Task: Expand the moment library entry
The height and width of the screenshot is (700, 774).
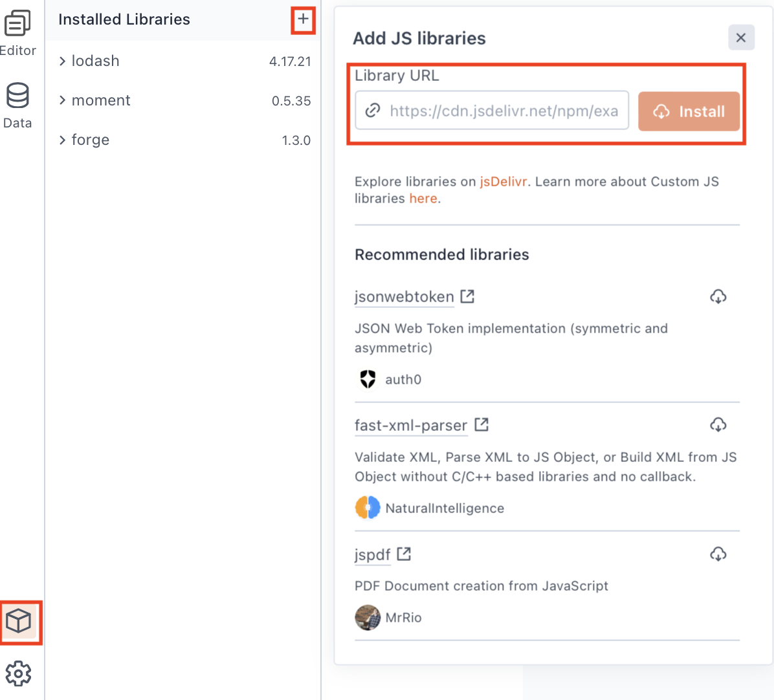Action: tap(63, 100)
